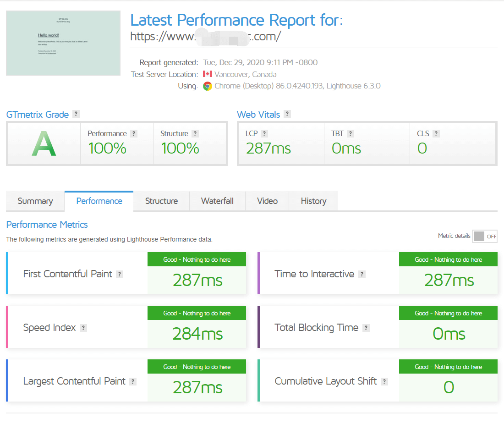Select the Structure tab

point(161,201)
